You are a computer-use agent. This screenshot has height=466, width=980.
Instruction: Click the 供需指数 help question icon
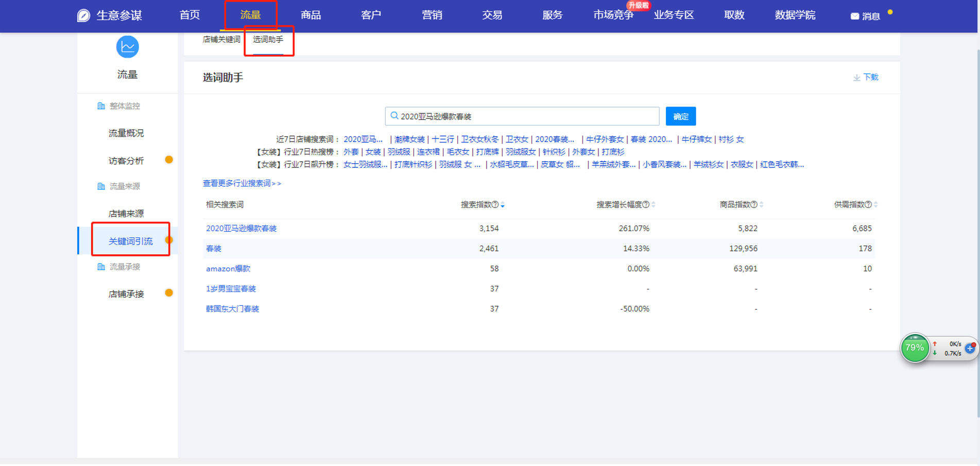coord(868,205)
